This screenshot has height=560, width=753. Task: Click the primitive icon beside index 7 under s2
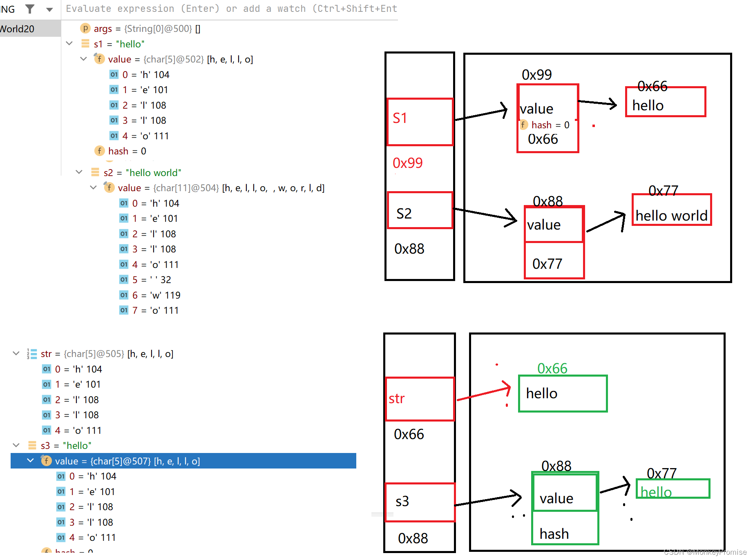[123, 310]
